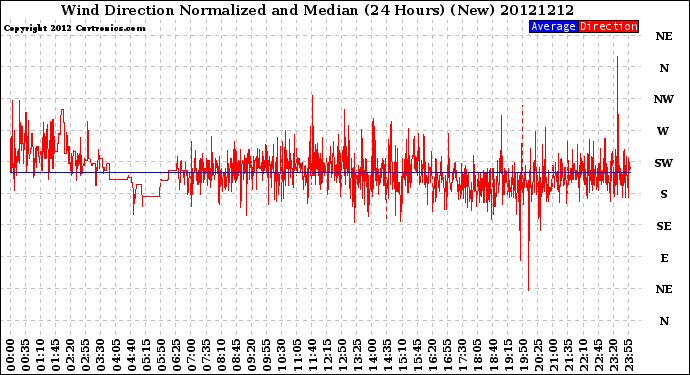Click the 08:10 time axis label
This screenshot has width=690, height=375.
[221, 355]
